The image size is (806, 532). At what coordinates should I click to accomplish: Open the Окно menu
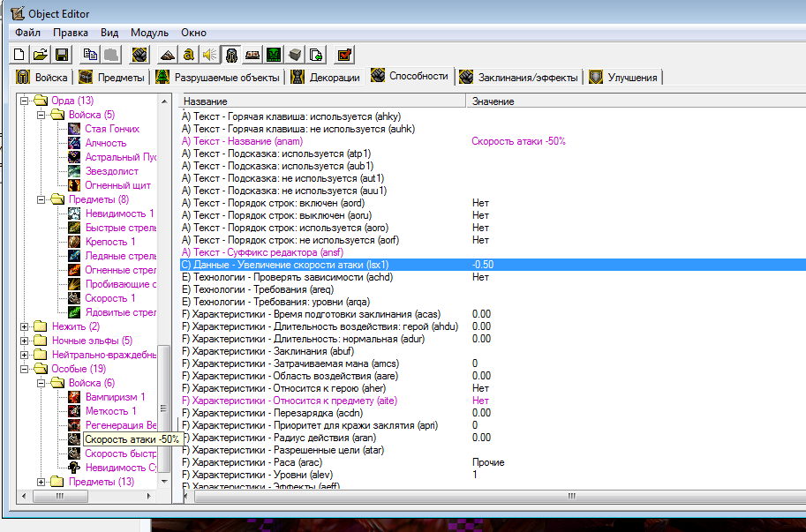coord(194,33)
